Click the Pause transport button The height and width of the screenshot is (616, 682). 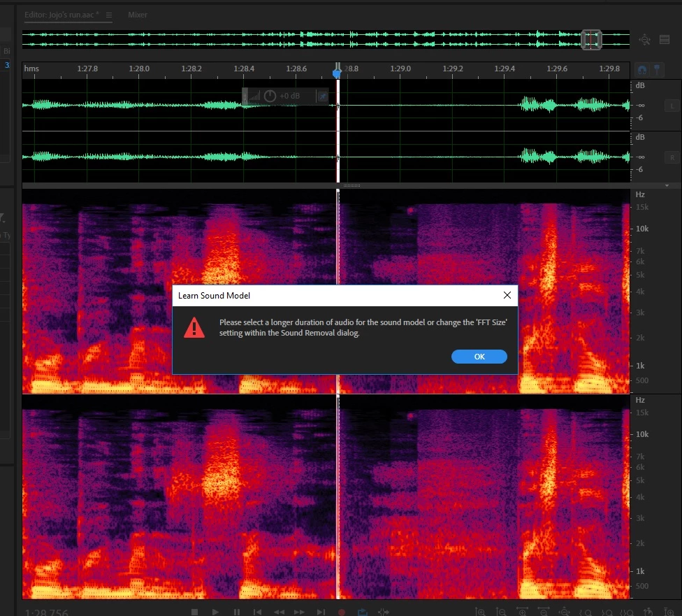coord(237,612)
